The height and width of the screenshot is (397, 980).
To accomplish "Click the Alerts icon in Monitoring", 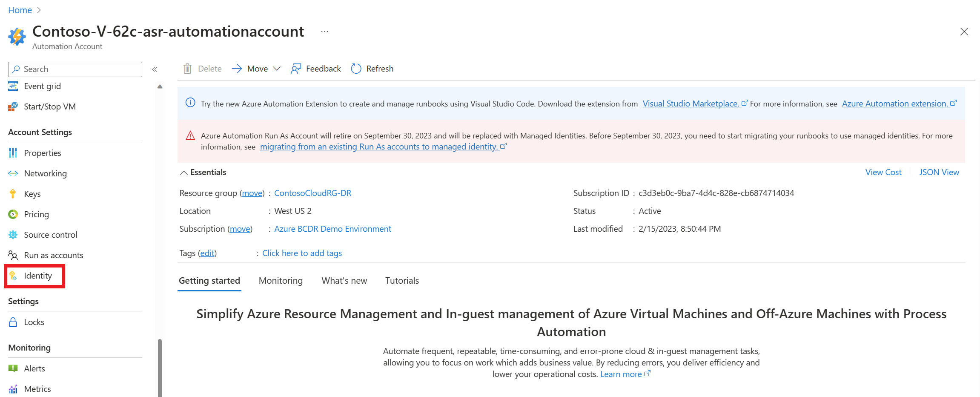I will [13, 368].
